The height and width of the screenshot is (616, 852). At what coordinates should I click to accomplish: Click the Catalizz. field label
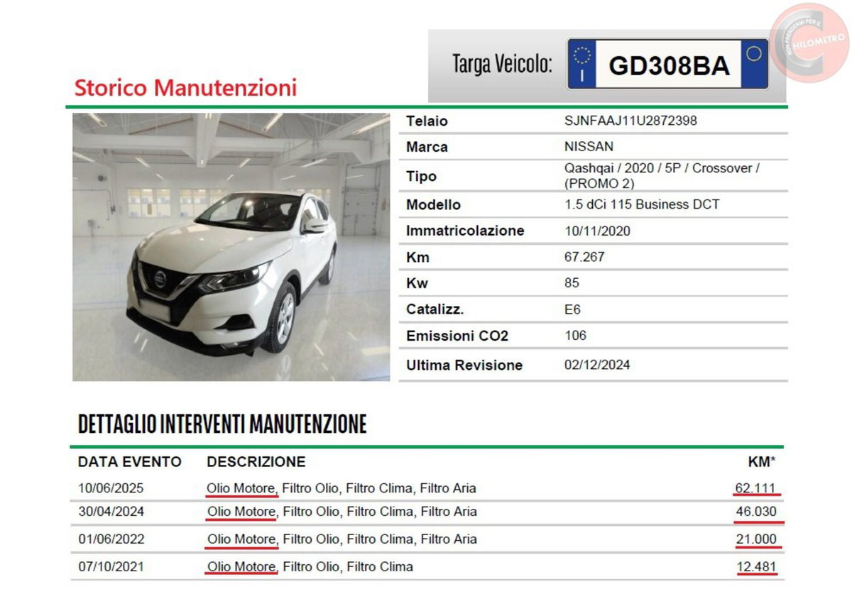(x=435, y=309)
